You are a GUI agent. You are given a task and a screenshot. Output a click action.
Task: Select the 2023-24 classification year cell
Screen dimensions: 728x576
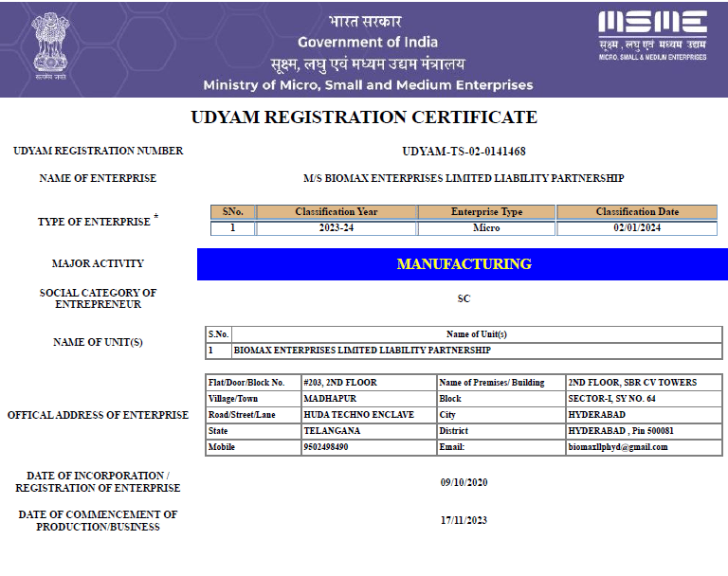(x=337, y=228)
